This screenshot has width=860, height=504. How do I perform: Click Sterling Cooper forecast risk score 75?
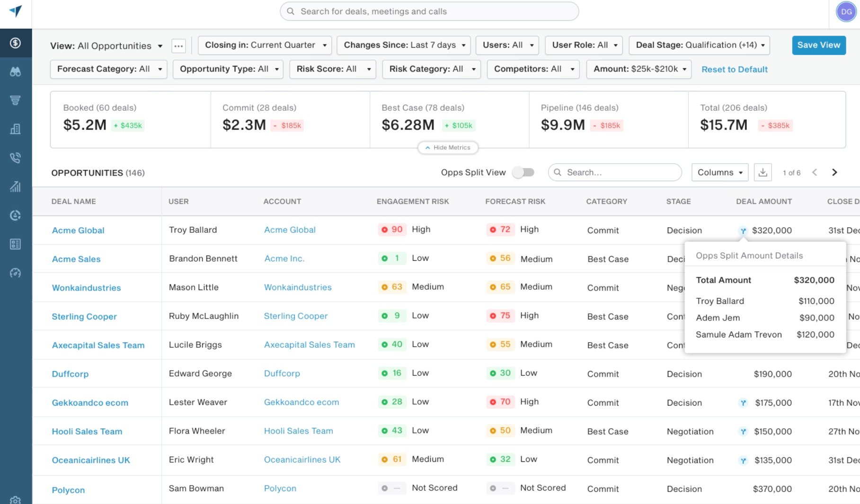(500, 316)
